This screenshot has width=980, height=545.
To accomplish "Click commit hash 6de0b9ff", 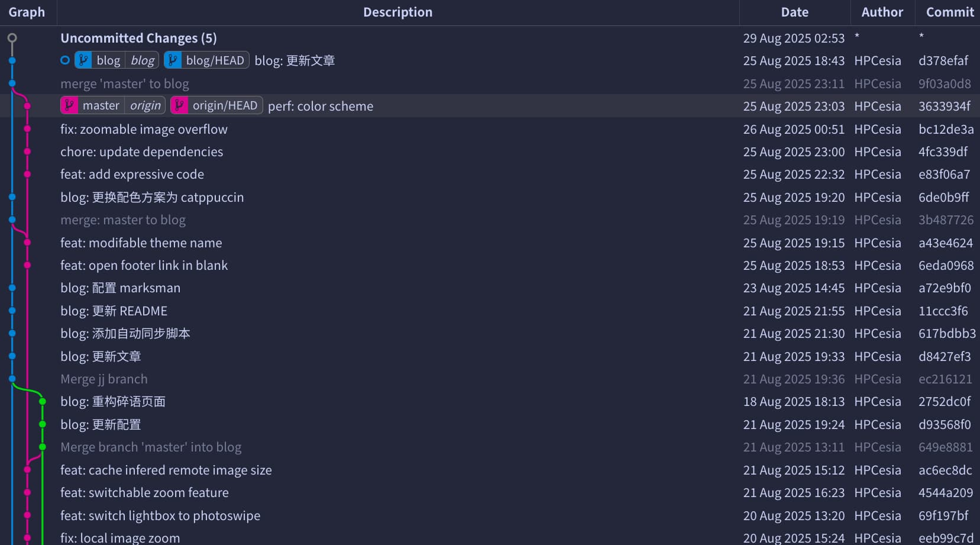I will pos(943,198).
